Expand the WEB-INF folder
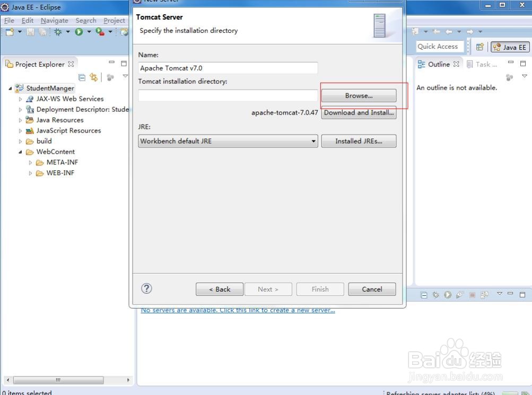 (31, 173)
